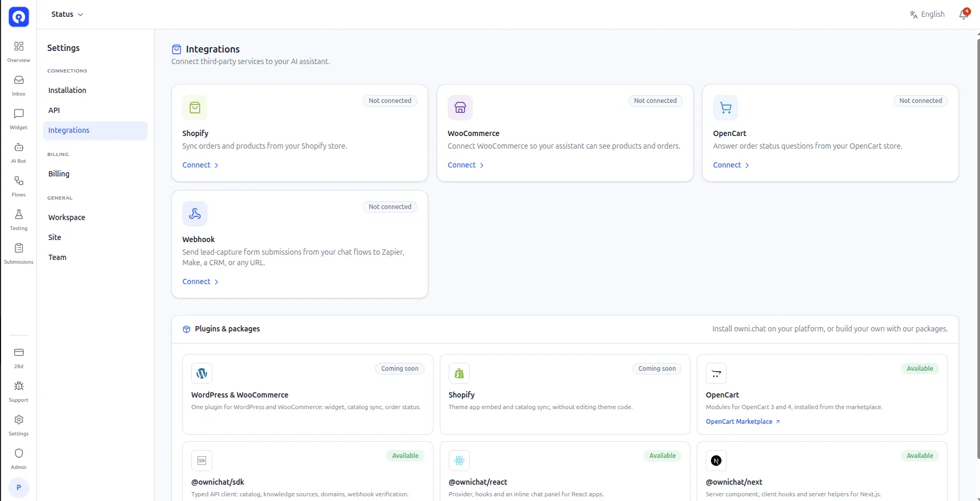The height and width of the screenshot is (501, 980).
Task: Click the @ownichat/sdk package title
Action: (218, 482)
